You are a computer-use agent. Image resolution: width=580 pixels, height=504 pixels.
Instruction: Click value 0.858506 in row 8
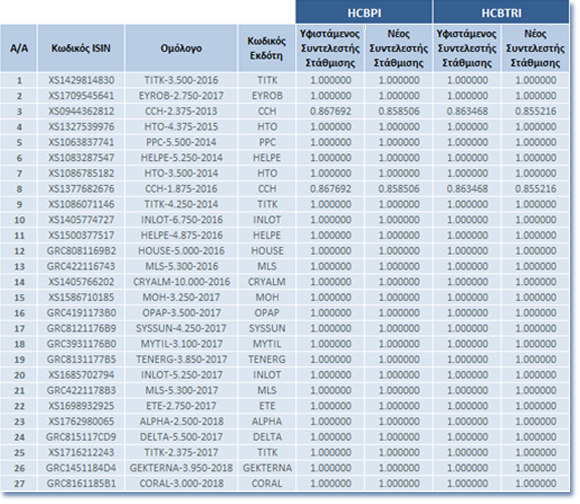point(399,189)
